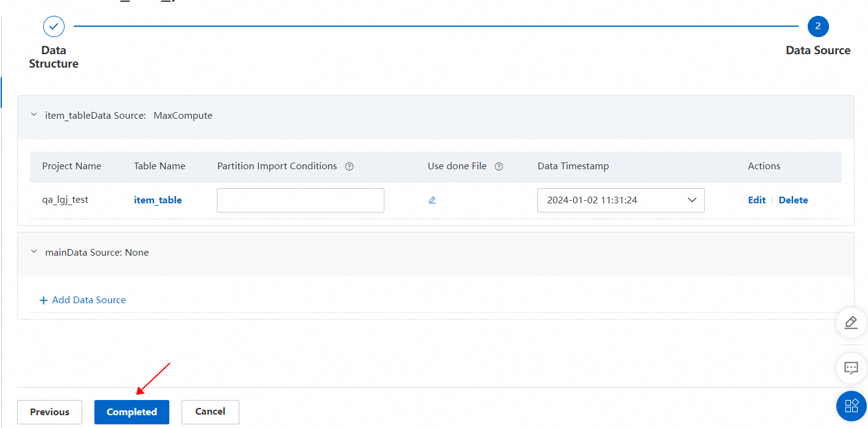
Task: Click the Data Structure step label
Action: point(54,57)
